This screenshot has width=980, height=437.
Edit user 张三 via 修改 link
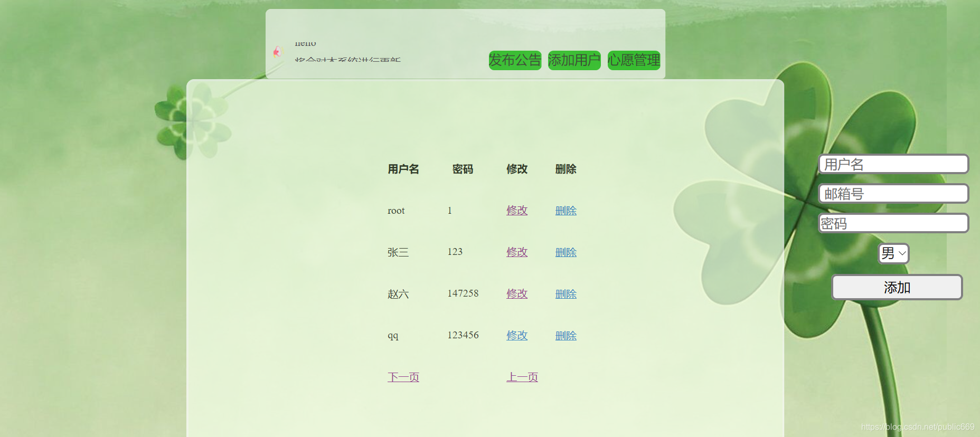(x=517, y=252)
